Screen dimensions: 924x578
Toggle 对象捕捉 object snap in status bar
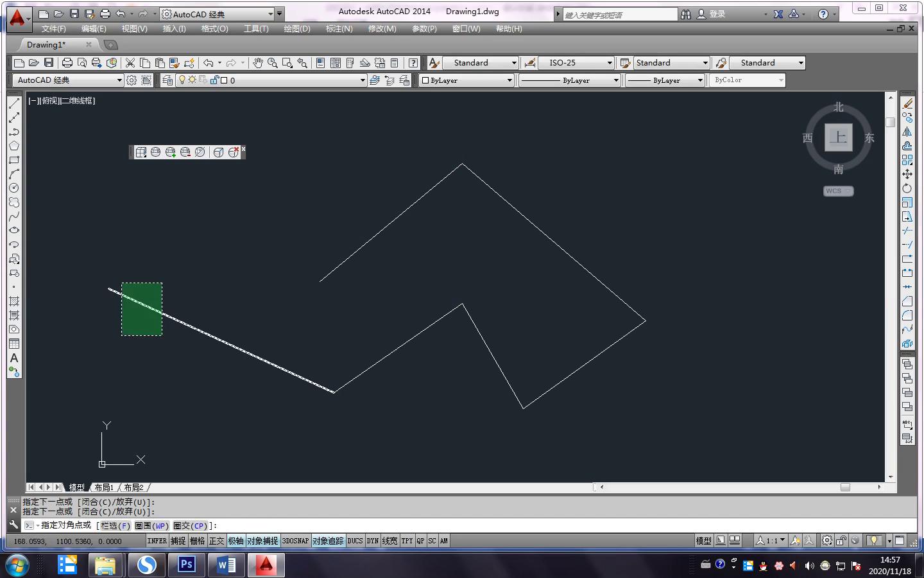262,541
